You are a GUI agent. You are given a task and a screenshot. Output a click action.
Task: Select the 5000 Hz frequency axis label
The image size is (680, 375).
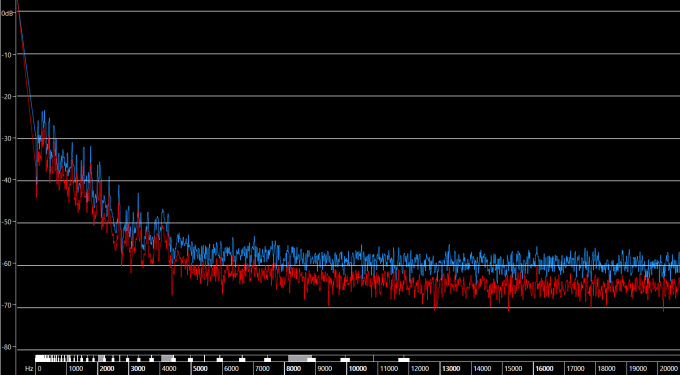coord(200,369)
